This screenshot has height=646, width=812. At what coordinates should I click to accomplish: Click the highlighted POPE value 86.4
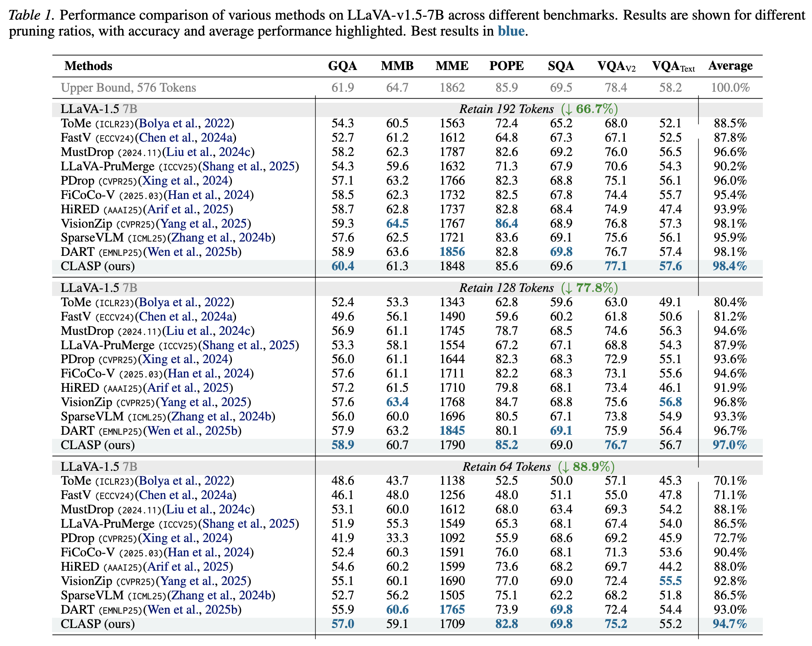(507, 224)
